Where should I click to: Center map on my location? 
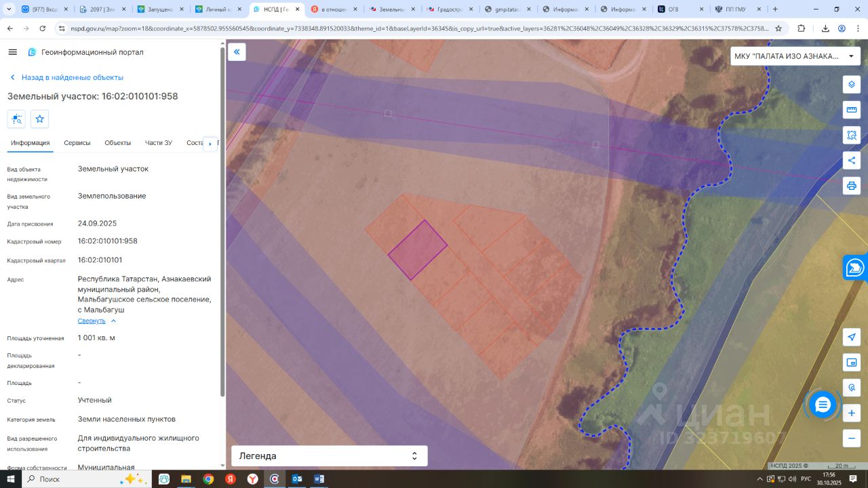pos(852,338)
